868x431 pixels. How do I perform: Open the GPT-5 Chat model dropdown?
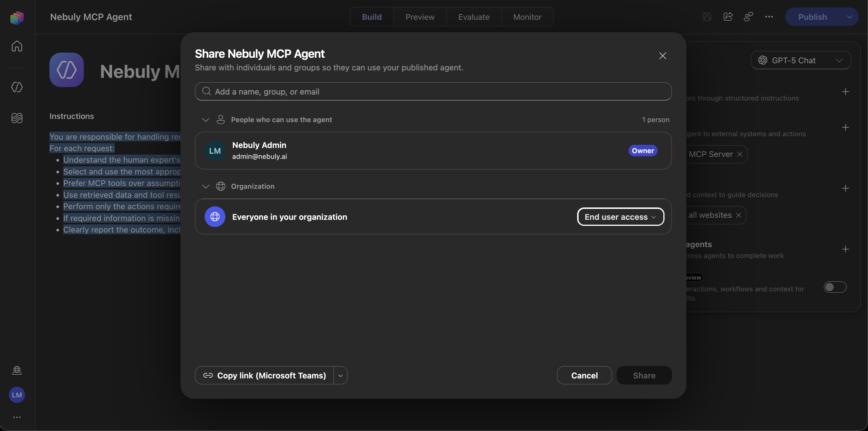pos(801,60)
